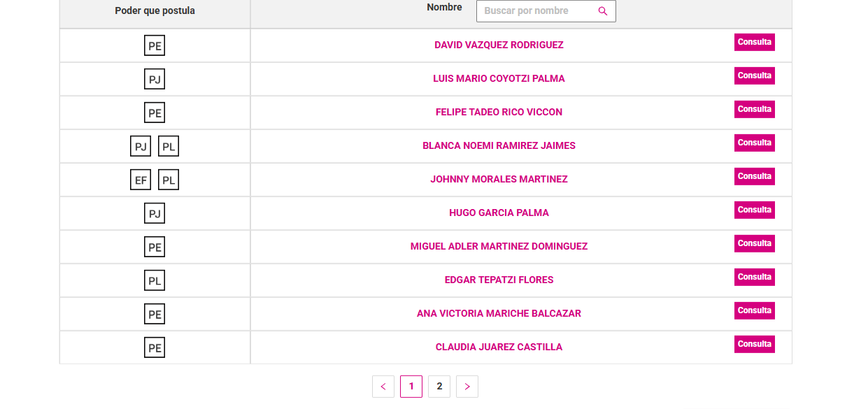Click PE badge for David Vazquez Rodriguez
The width and height of the screenshot is (868, 409).
pyautogui.click(x=155, y=45)
